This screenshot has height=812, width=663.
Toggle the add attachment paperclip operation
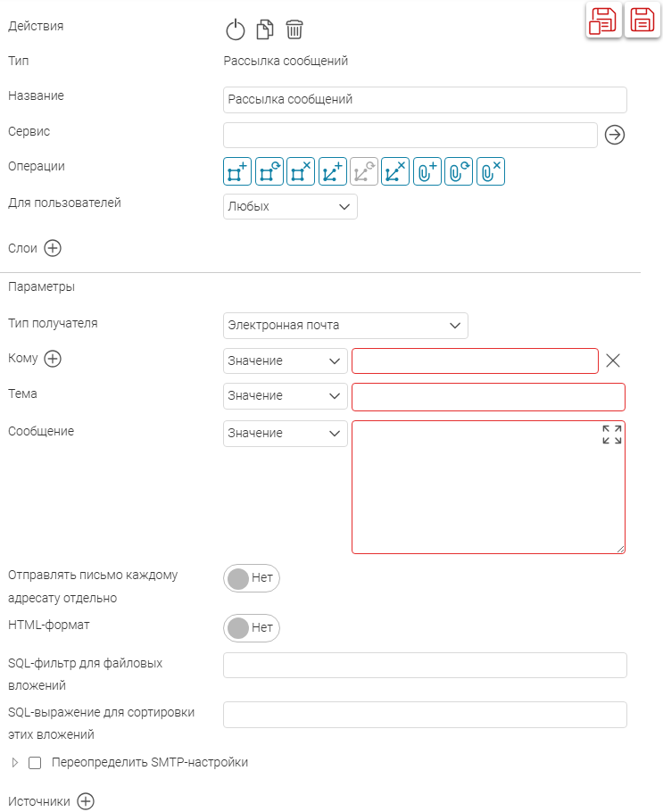427,171
